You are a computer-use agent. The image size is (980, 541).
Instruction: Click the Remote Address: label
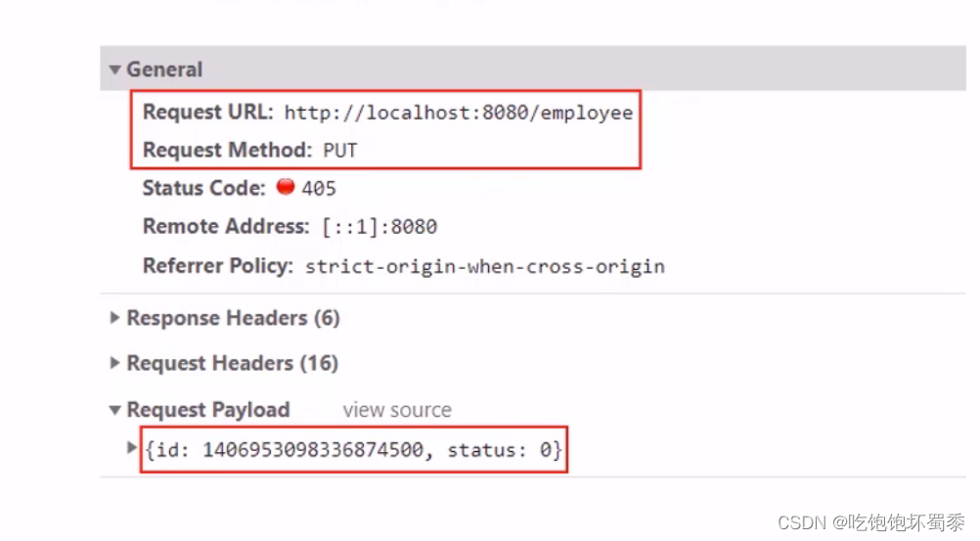point(226,226)
